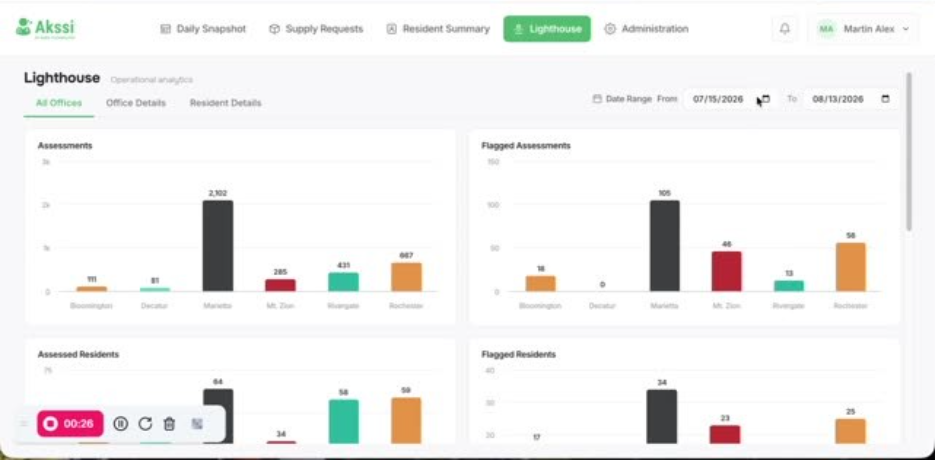Viewport: 936px width, 460px height.
Task: Select the Administration nav item
Action: pos(646,29)
